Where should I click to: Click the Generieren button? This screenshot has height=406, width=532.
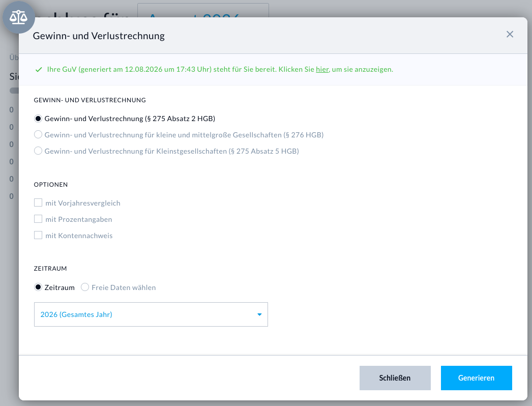point(477,378)
